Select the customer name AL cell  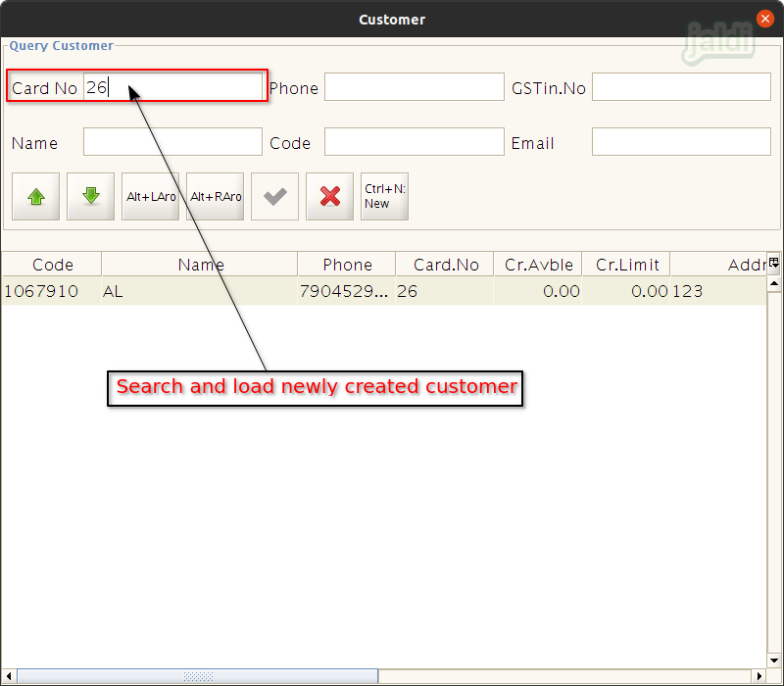click(x=200, y=291)
